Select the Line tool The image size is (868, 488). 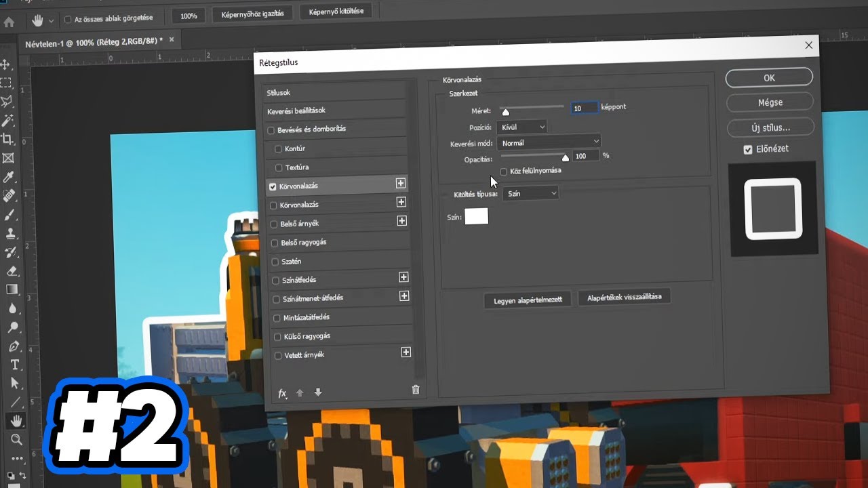pyautogui.click(x=16, y=402)
